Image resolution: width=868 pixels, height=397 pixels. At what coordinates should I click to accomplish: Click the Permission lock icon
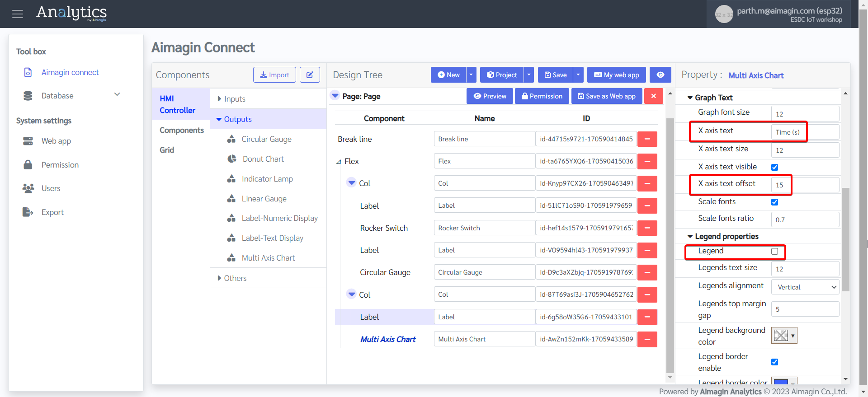pyautogui.click(x=28, y=165)
